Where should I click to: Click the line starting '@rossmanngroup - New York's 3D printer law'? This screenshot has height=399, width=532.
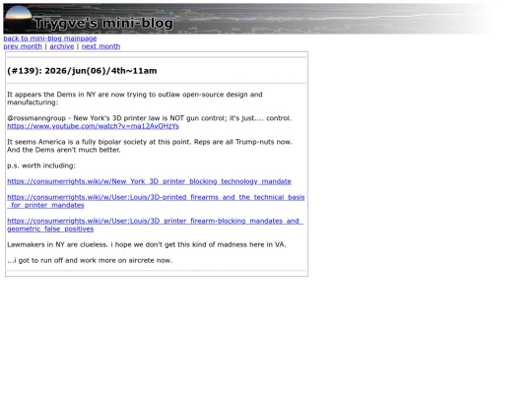click(x=150, y=118)
